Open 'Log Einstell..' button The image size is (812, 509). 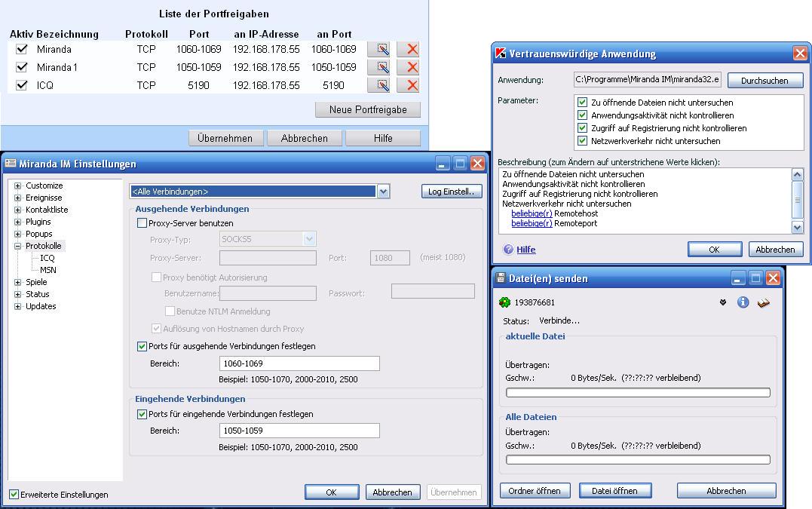click(x=452, y=192)
